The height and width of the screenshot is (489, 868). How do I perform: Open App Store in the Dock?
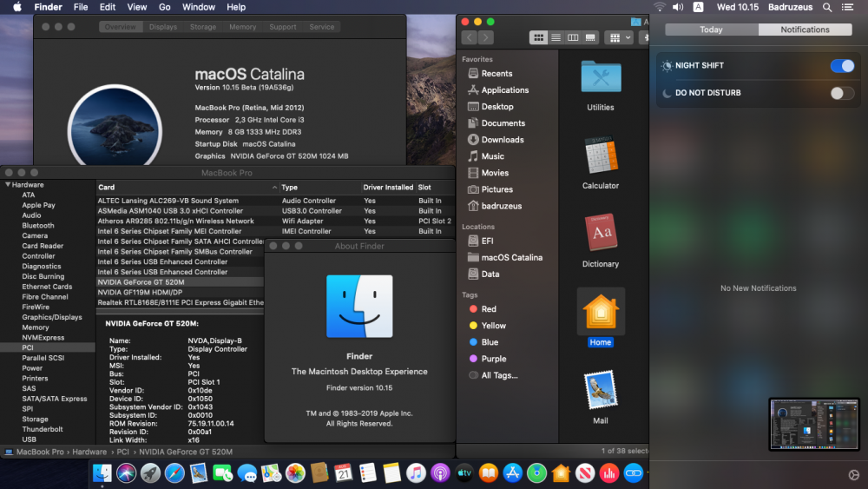pyautogui.click(x=513, y=473)
